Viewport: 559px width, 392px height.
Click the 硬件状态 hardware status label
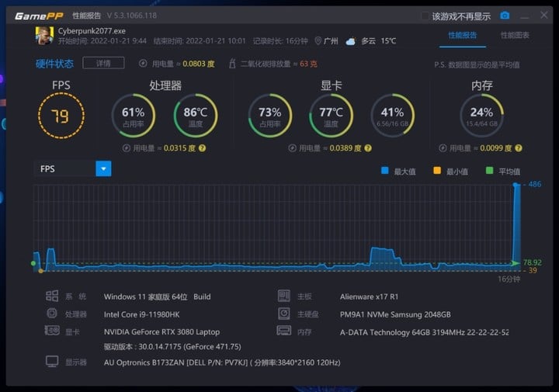pyautogui.click(x=54, y=64)
